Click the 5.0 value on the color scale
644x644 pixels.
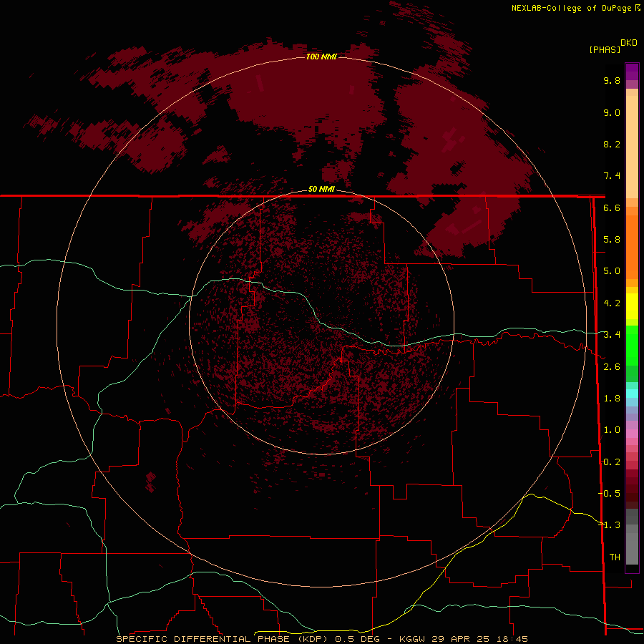(612, 271)
